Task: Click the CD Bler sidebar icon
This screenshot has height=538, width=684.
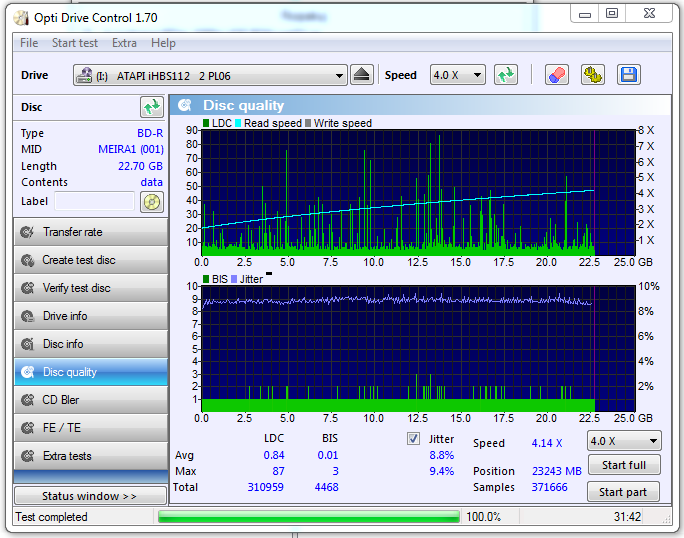Action: pos(27,400)
